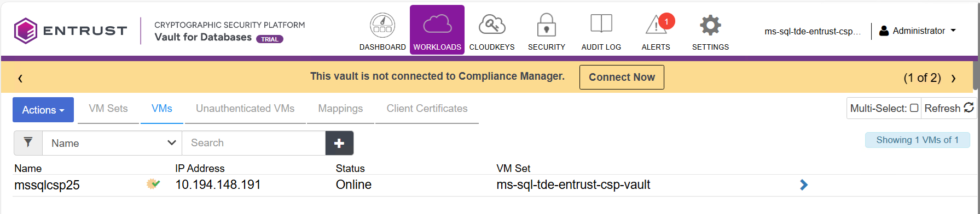
Task: Click the Status column header
Action: pyautogui.click(x=350, y=168)
